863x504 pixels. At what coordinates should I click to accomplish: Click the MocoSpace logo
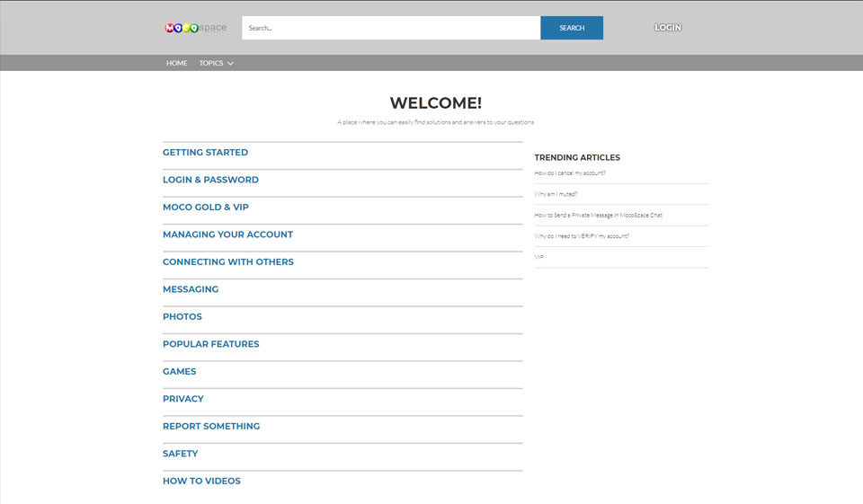[x=196, y=28]
